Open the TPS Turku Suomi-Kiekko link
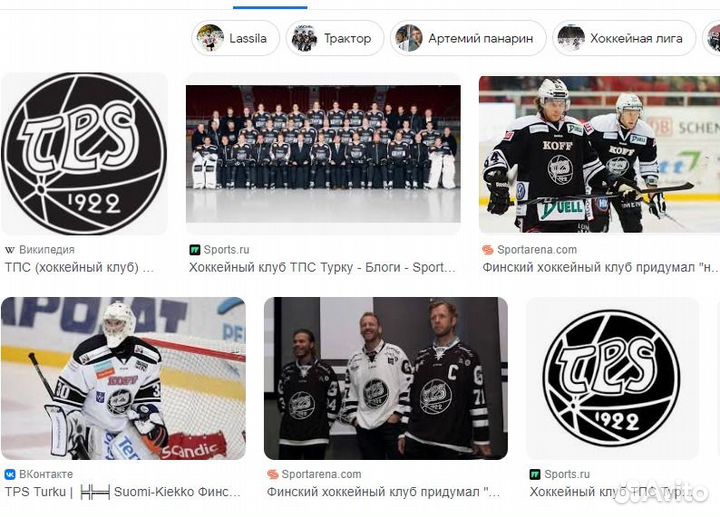 pos(122,492)
